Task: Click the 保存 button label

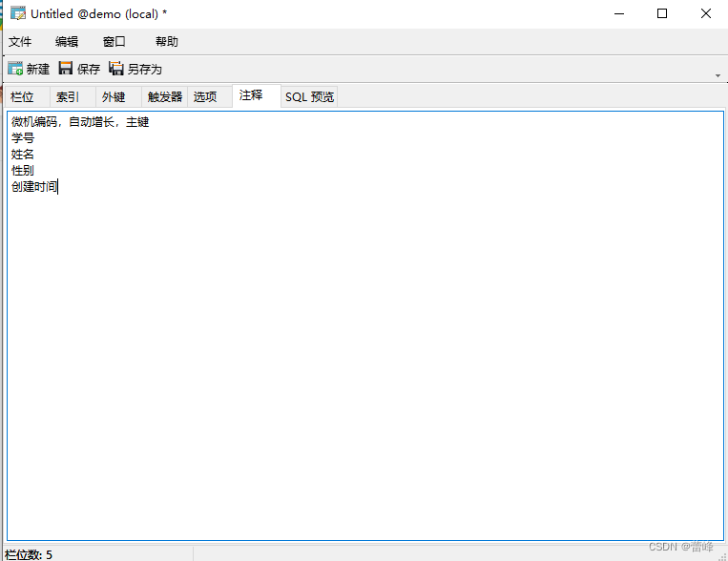Action: click(89, 70)
